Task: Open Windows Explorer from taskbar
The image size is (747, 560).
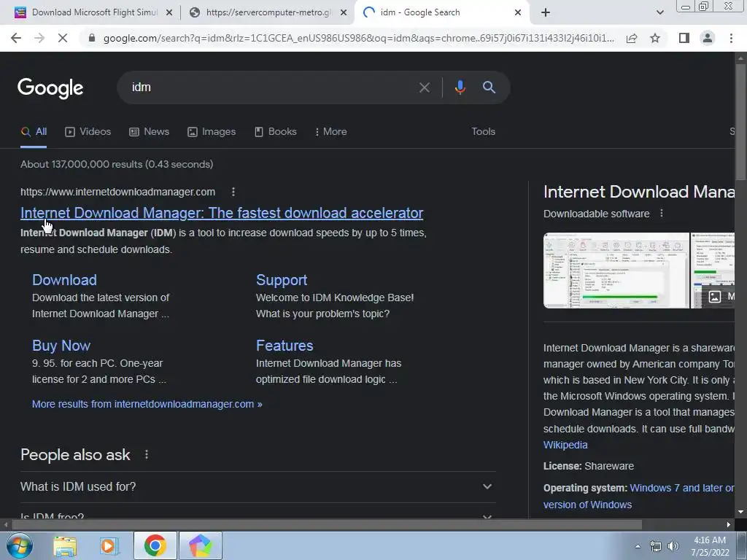Action: coord(64,545)
